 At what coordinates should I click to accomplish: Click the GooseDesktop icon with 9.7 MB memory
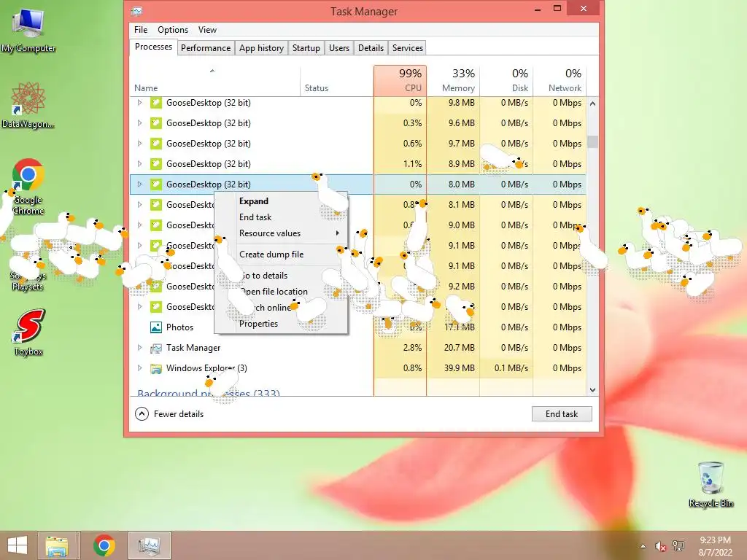coord(156,144)
